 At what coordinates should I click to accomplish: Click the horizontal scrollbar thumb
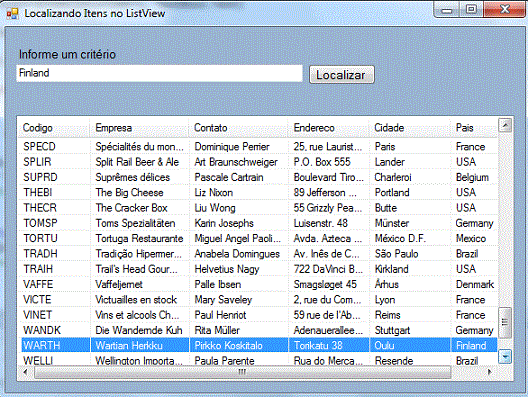(242, 372)
